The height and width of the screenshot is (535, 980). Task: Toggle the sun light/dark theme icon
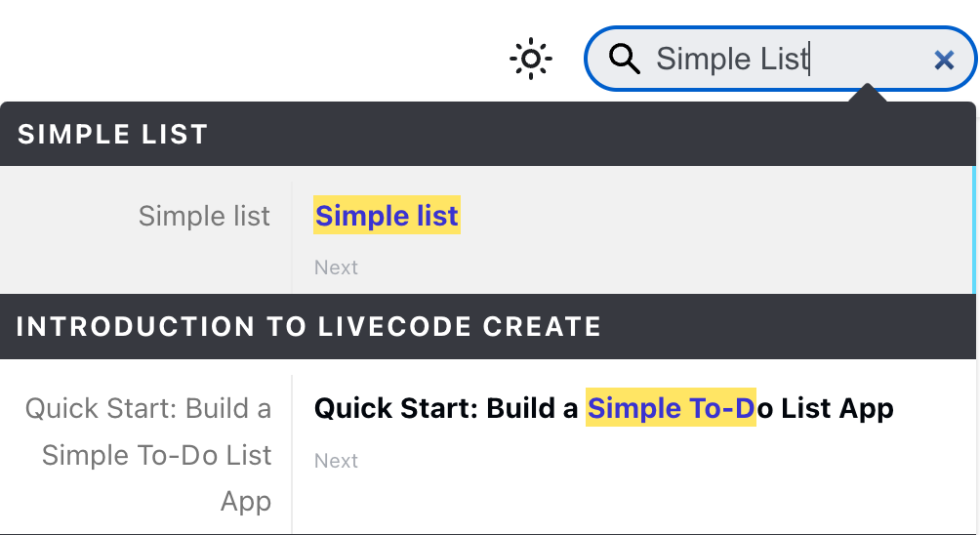pos(531,60)
